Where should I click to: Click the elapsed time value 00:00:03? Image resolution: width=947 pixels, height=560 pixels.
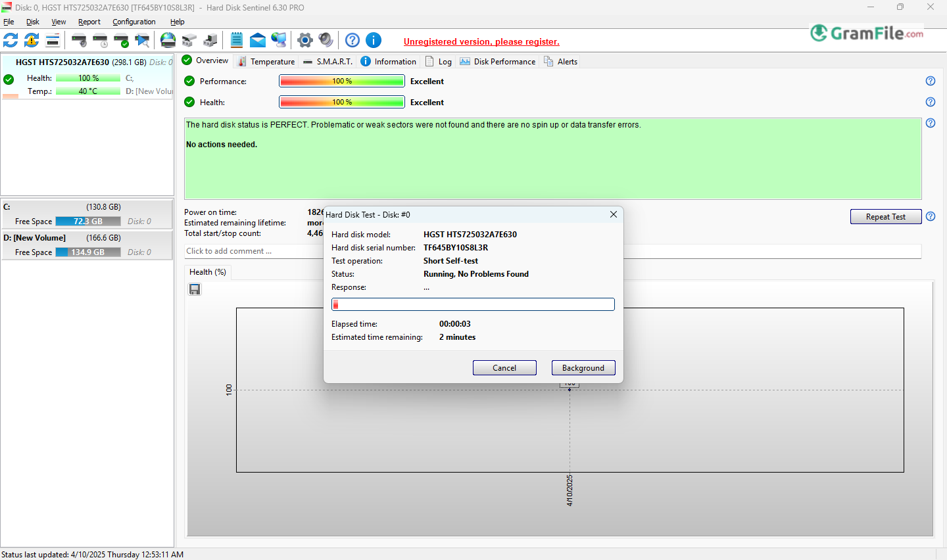455,324
